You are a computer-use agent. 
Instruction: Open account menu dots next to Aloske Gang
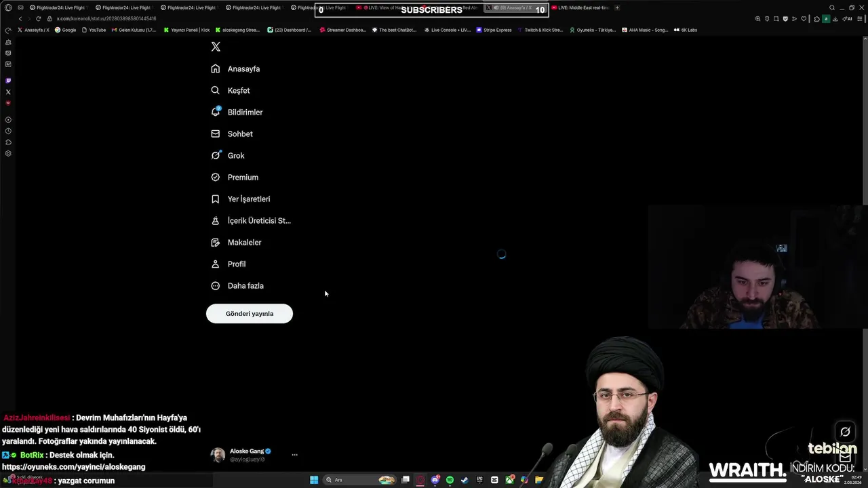click(294, 455)
